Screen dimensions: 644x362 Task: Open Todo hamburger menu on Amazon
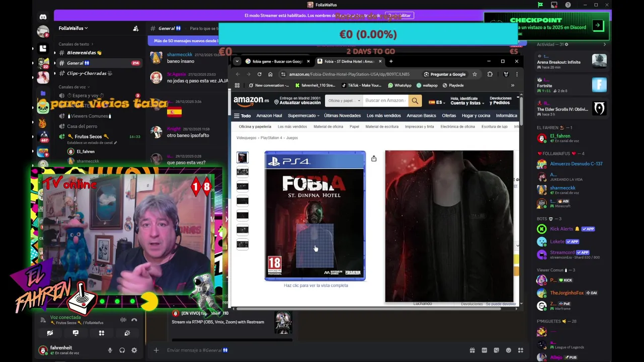(x=242, y=116)
